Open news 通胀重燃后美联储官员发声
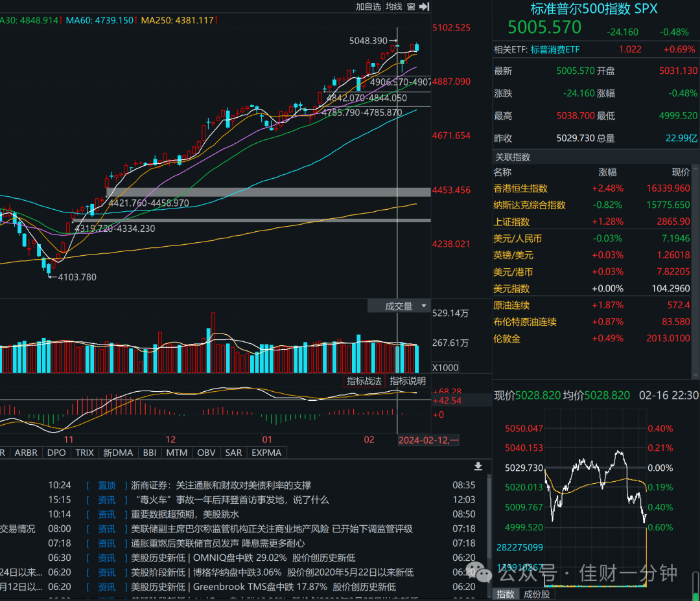 coord(218,543)
